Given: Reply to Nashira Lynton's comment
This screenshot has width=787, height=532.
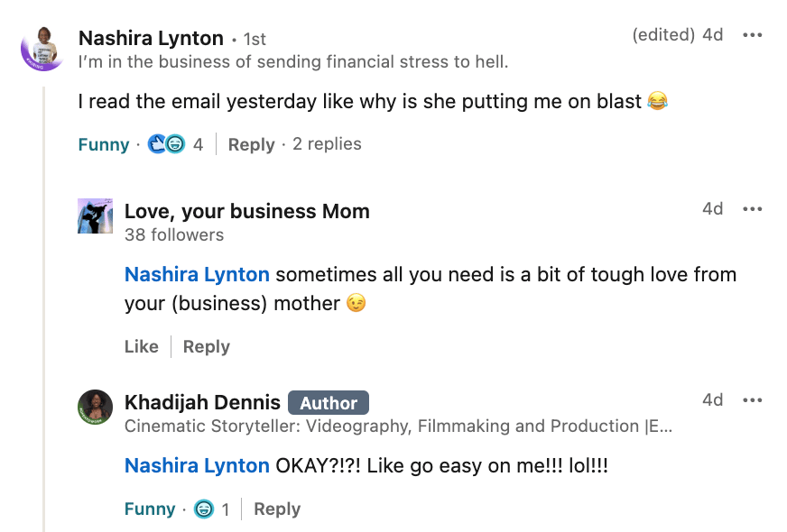Looking at the screenshot, I should tap(251, 144).
